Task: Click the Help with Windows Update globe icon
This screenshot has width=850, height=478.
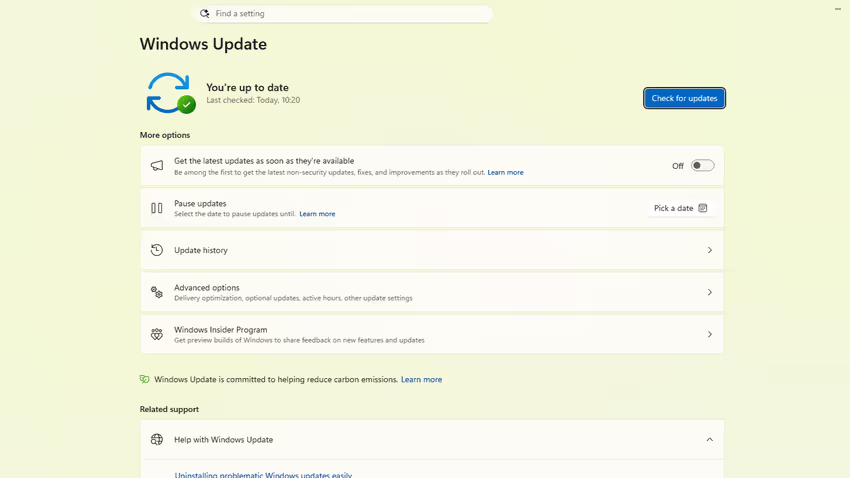Action: pyautogui.click(x=157, y=440)
